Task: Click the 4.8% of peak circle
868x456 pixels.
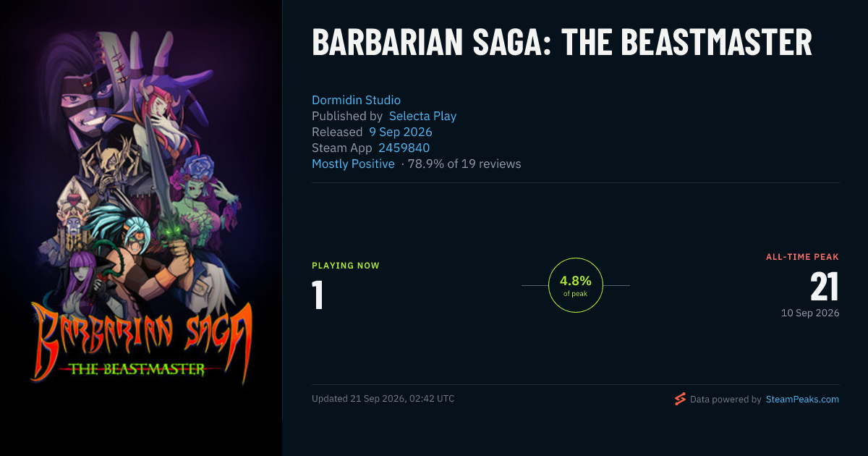Action: click(576, 286)
